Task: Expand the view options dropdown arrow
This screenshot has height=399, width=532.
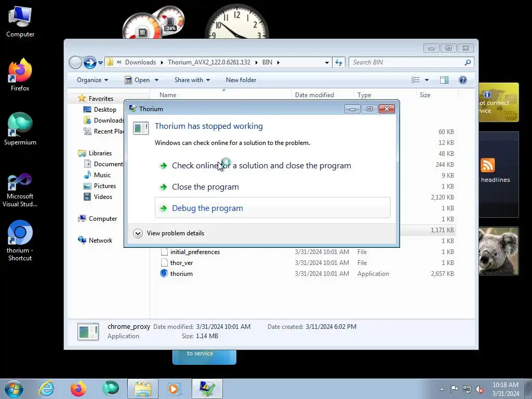Action: (x=427, y=80)
